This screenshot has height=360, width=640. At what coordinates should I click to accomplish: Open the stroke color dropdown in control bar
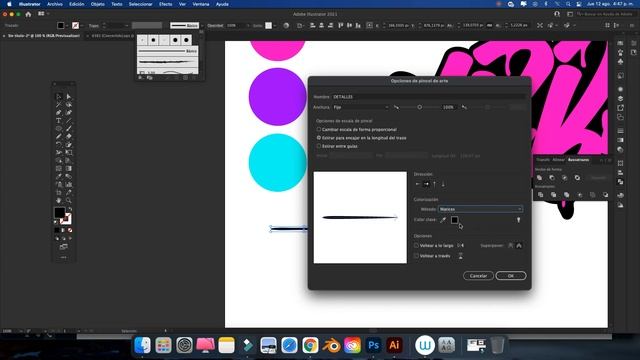[82, 25]
